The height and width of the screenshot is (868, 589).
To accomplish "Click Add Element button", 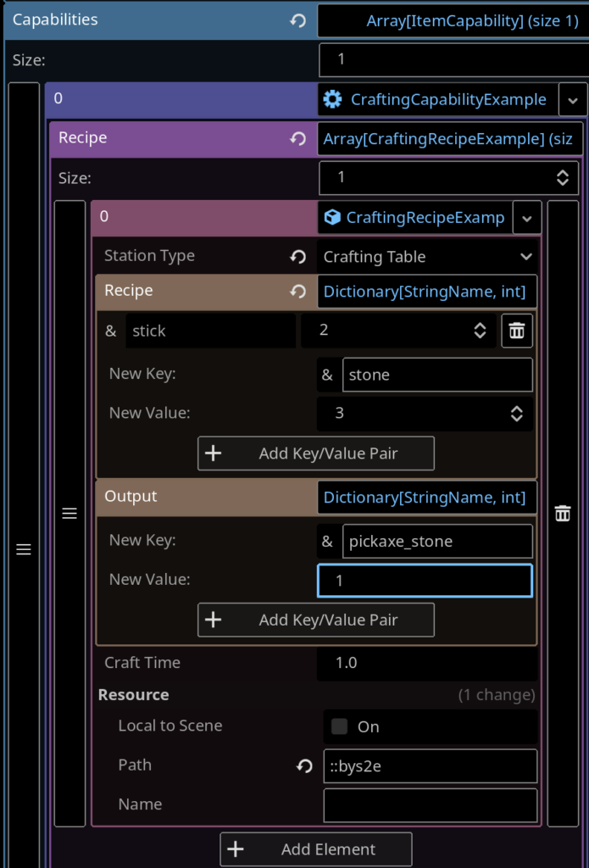I will click(315, 849).
